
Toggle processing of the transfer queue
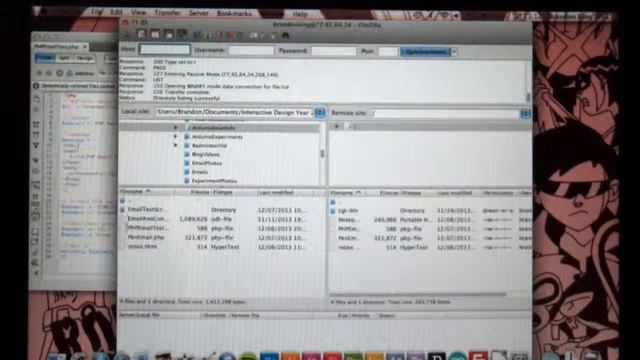(209, 36)
